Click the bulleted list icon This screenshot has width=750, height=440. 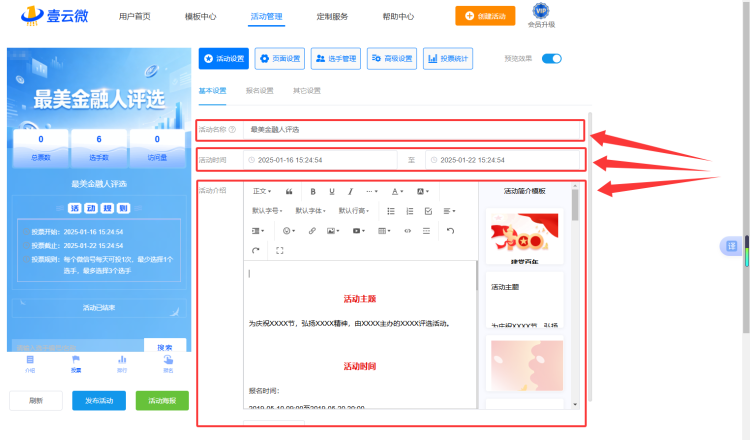pos(391,211)
